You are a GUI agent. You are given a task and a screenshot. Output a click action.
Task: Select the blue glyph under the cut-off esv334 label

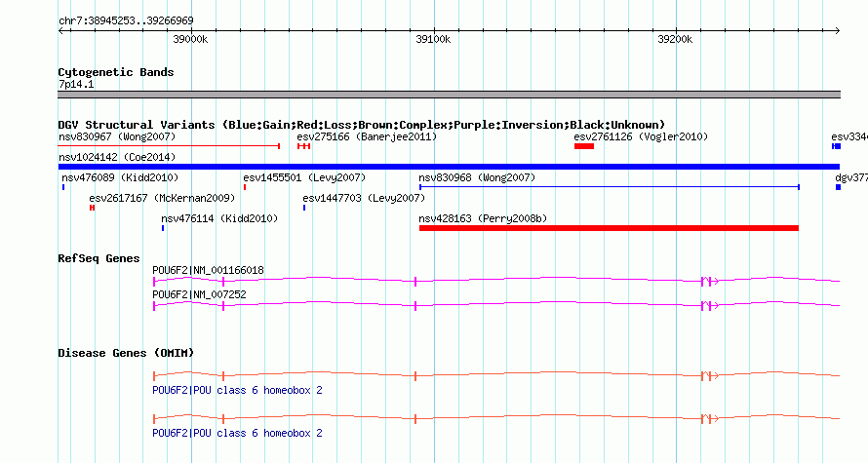tap(836, 146)
